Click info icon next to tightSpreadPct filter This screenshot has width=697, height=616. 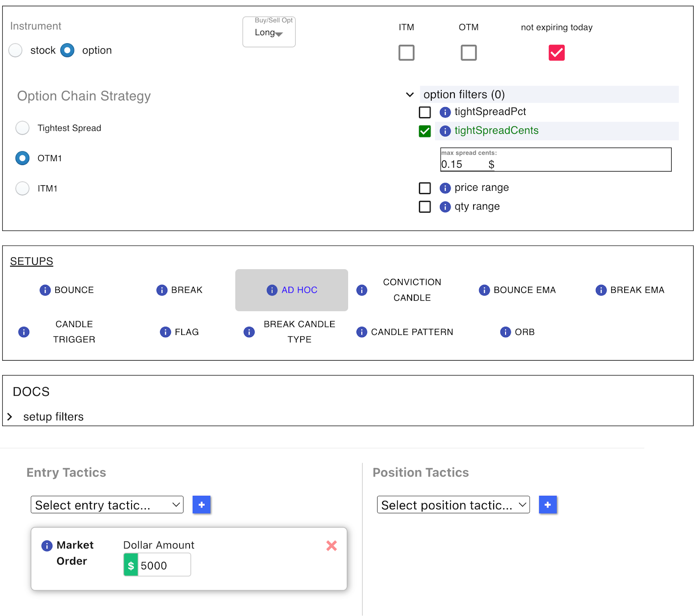point(445,112)
